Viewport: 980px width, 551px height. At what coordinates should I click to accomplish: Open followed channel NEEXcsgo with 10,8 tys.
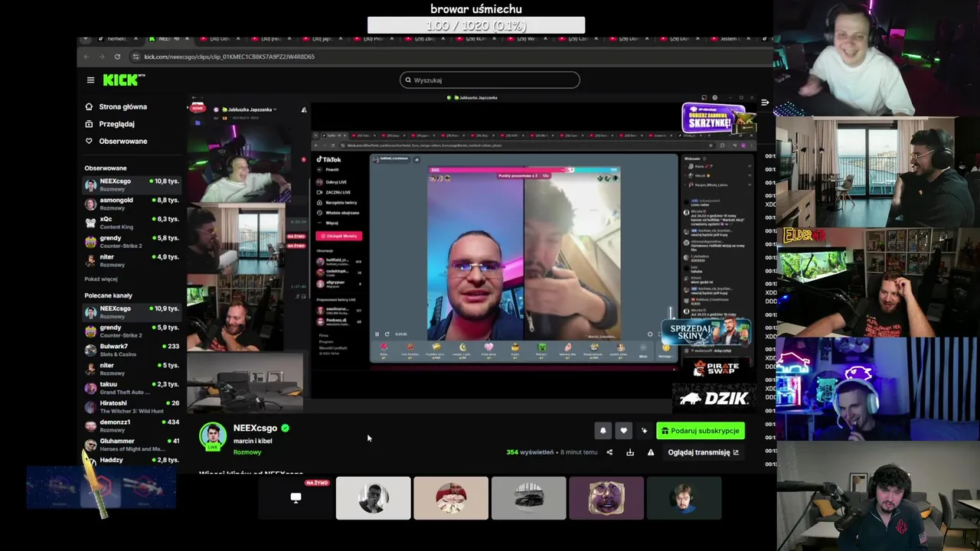tap(132, 184)
